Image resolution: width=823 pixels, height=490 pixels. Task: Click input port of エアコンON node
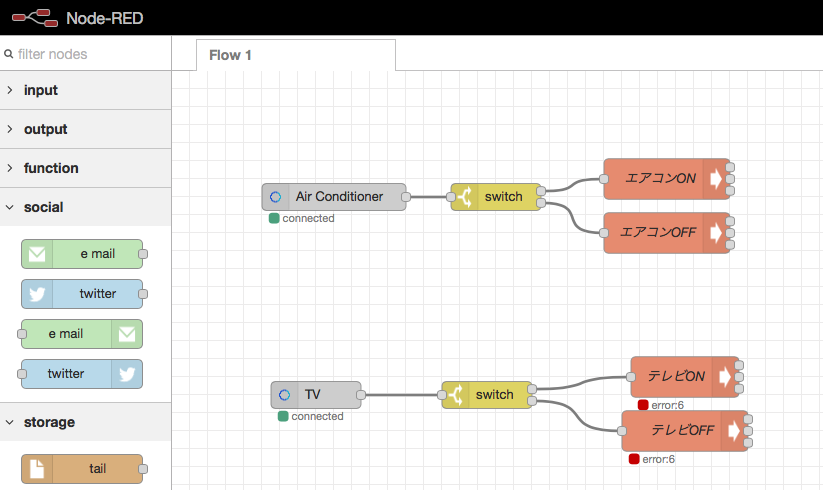click(x=604, y=179)
